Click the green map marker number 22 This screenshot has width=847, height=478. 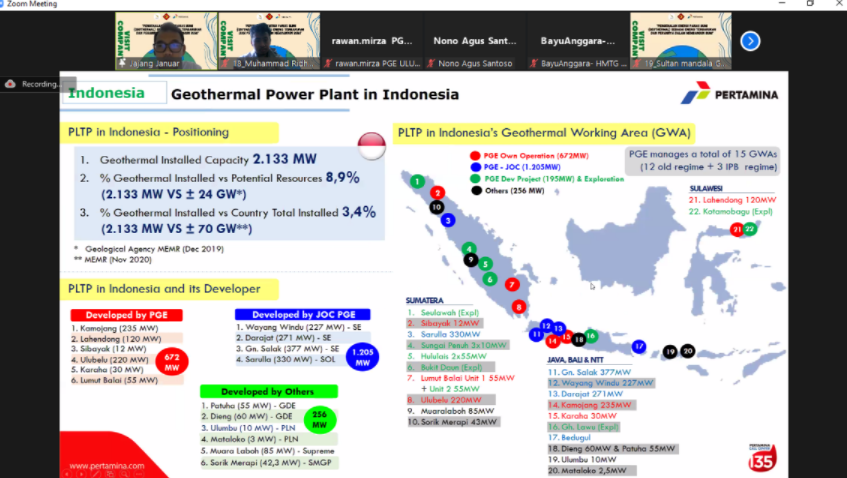(x=749, y=229)
